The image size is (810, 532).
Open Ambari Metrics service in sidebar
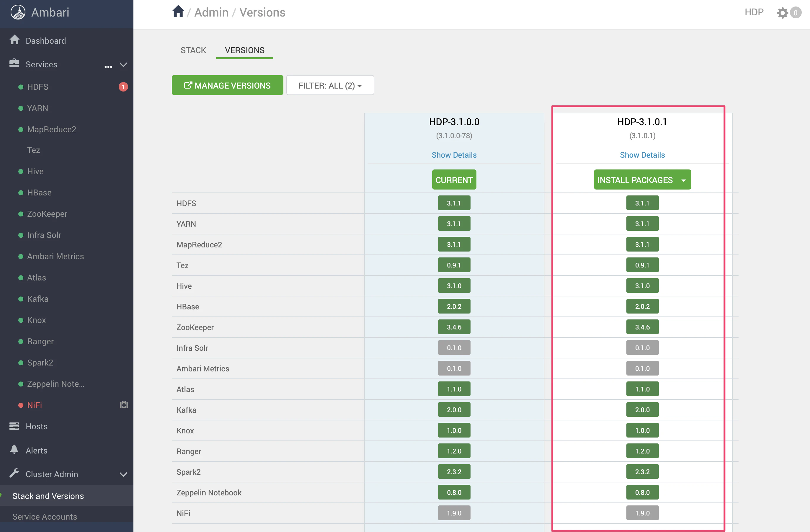(x=55, y=256)
